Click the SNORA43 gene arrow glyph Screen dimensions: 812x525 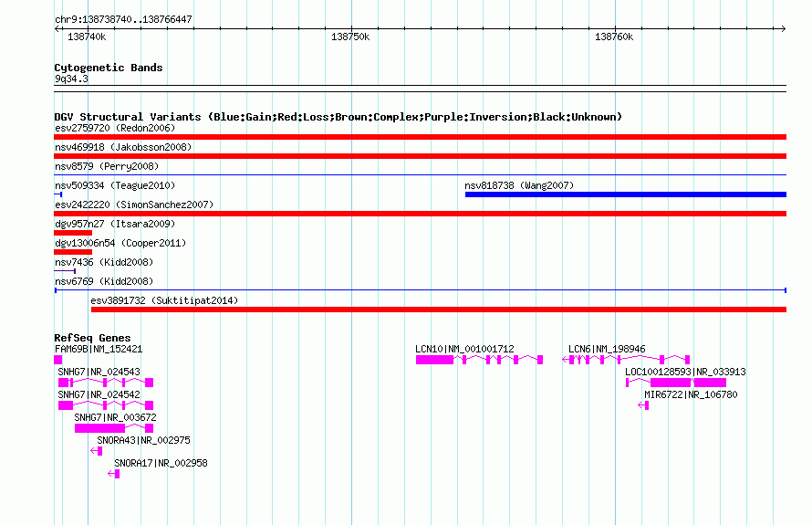(x=97, y=451)
